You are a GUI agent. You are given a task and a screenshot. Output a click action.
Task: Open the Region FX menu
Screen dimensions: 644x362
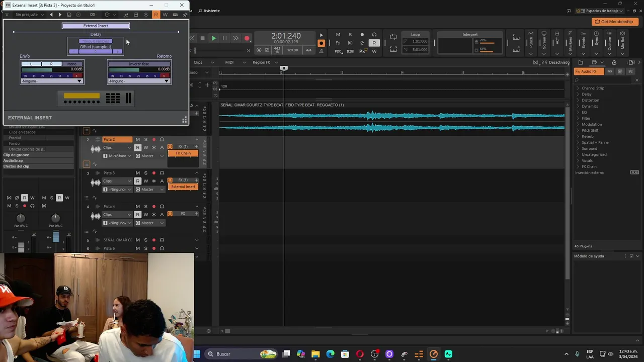click(265, 62)
